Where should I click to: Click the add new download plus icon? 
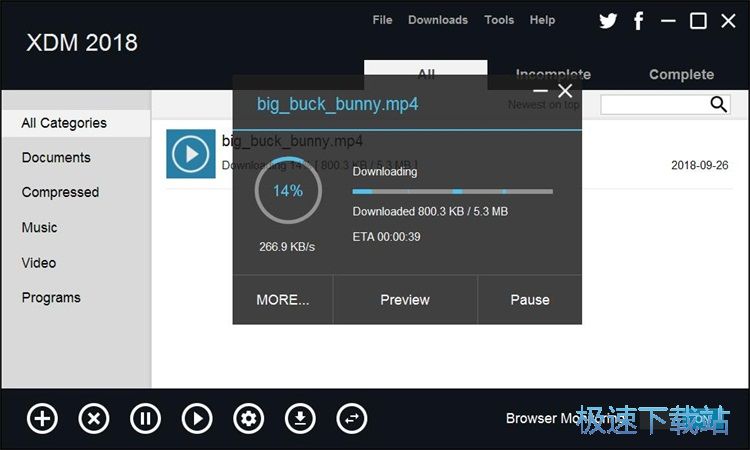pyautogui.click(x=42, y=419)
